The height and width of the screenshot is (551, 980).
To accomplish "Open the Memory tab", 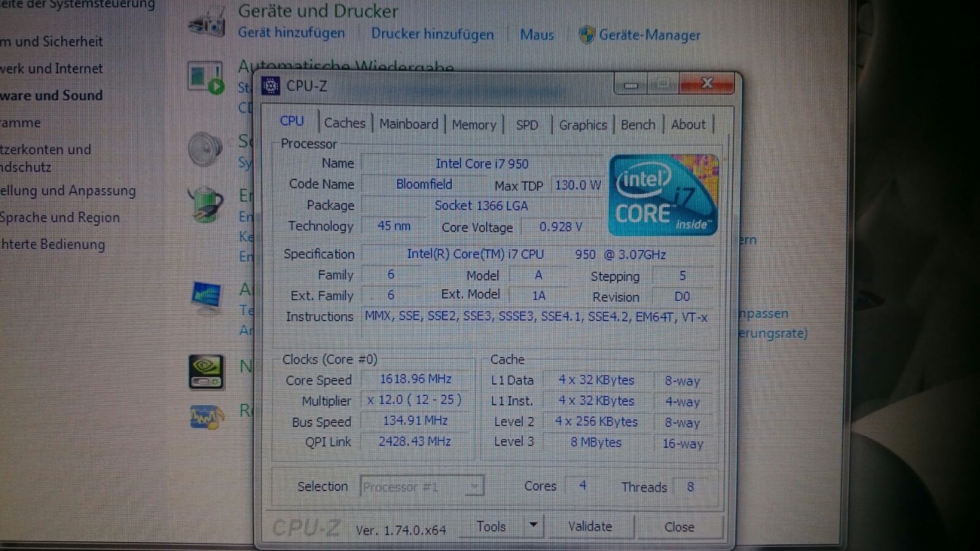I will click(474, 124).
